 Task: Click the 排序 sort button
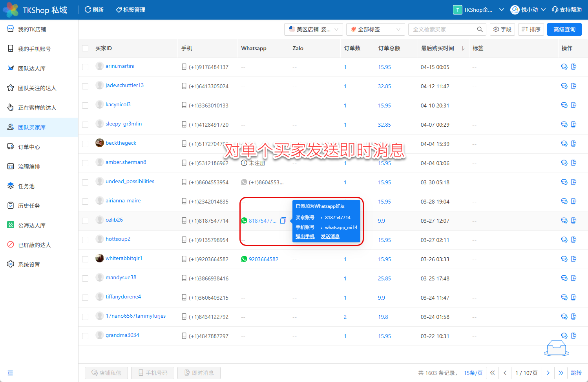(531, 29)
